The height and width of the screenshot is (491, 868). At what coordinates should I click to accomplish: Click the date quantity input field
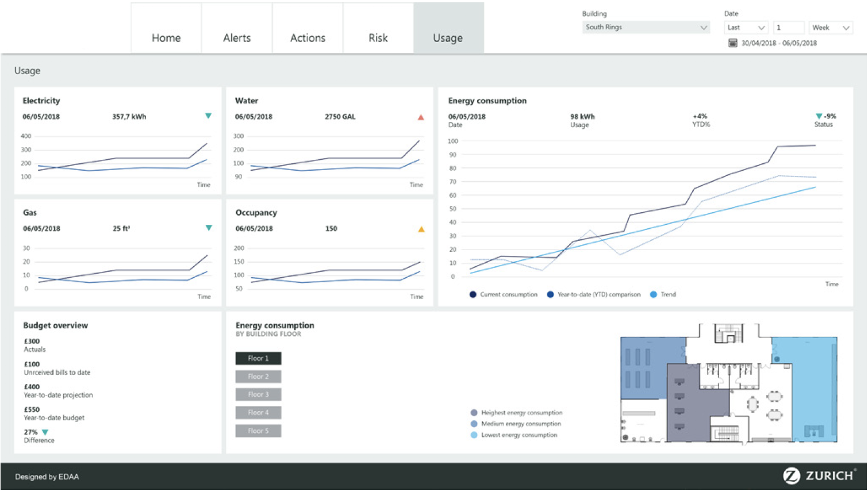coord(789,28)
